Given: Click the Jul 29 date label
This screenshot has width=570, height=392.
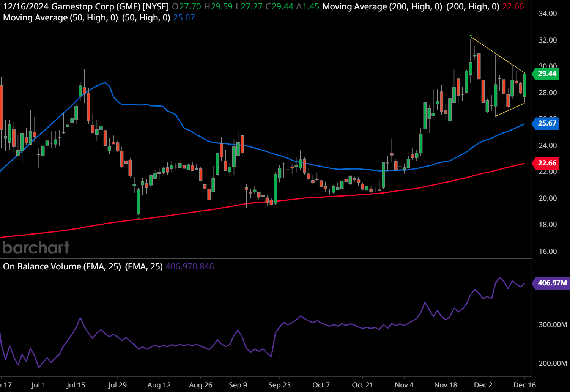Looking at the screenshot, I should (117, 385).
